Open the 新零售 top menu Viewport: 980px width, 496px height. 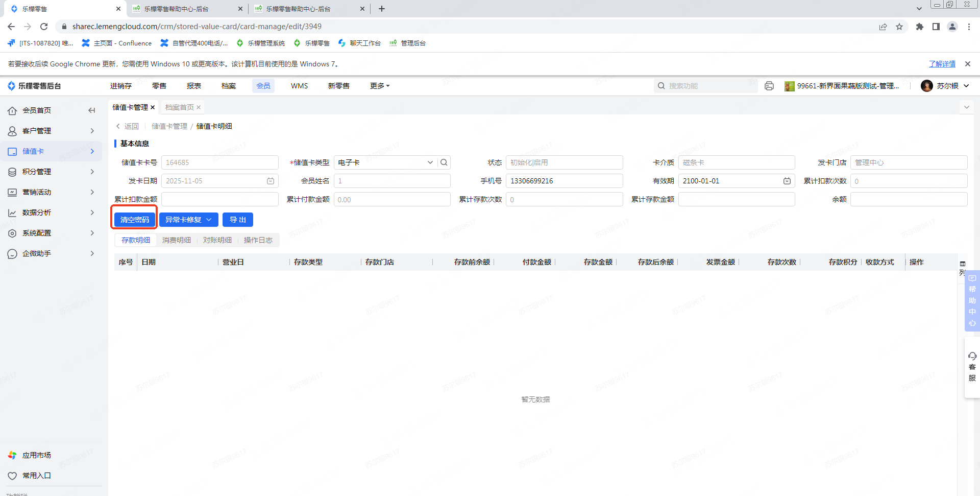(x=339, y=86)
